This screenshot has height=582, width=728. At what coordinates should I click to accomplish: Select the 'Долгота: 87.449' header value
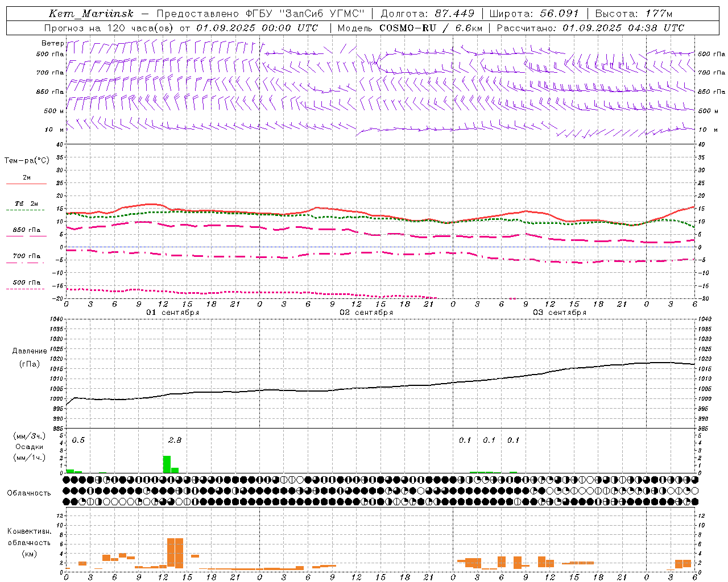coord(428,14)
